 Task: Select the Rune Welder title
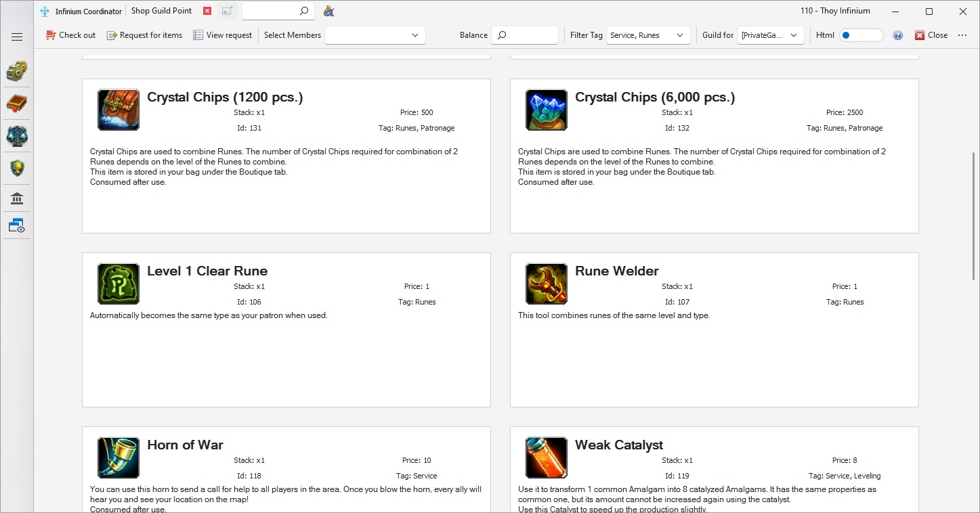617,271
